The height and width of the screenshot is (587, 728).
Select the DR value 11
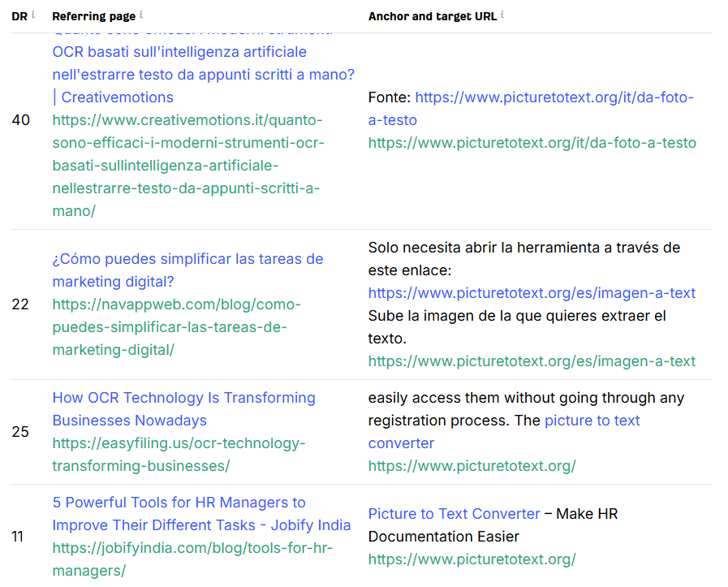tap(18, 537)
